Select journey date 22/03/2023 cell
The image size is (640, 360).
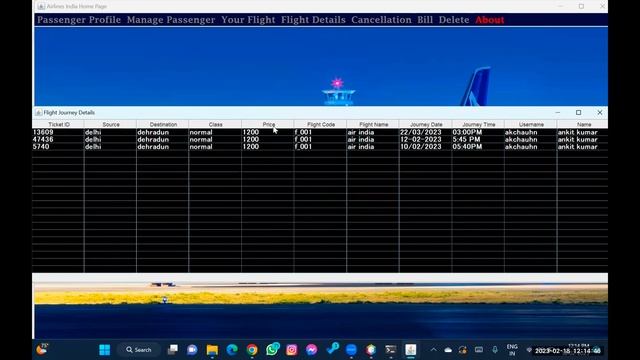click(x=426, y=132)
